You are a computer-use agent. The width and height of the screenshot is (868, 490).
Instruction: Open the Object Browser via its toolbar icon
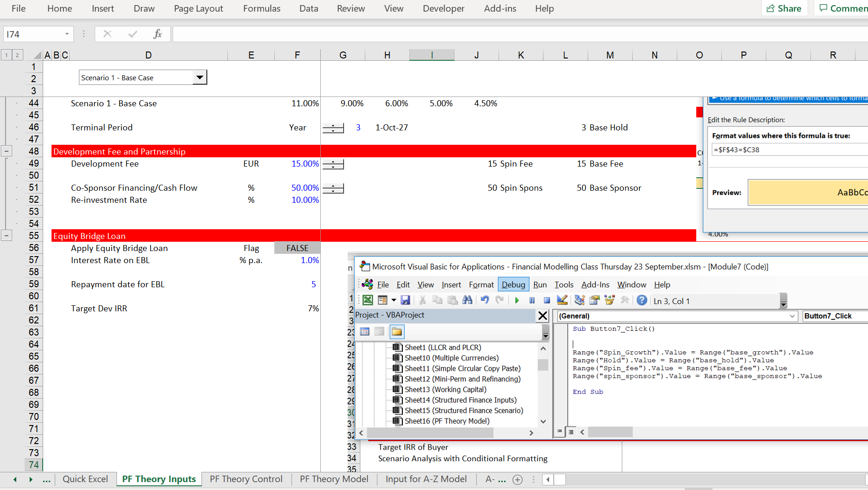[x=609, y=300]
